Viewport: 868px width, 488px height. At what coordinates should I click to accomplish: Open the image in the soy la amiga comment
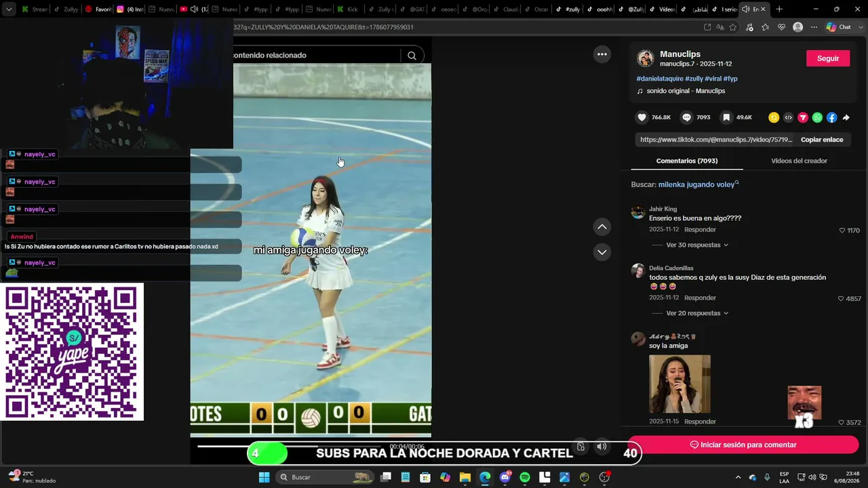pyautogui.click(x=679, y=384)
